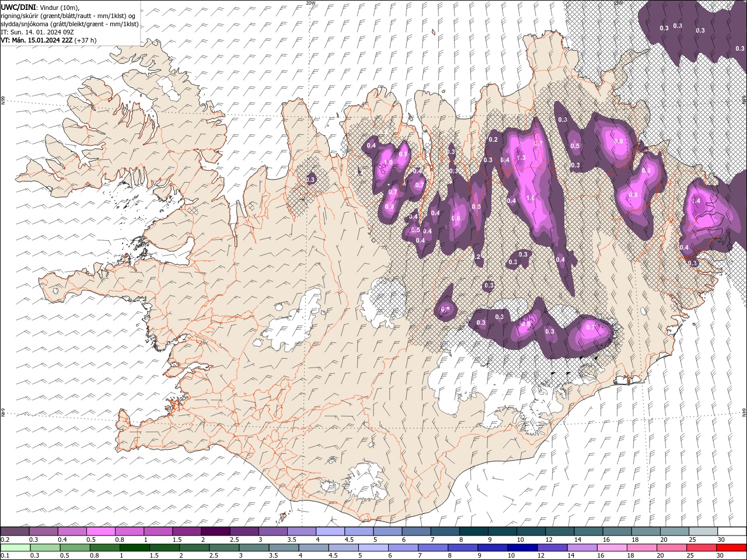Pick the upper legend swatch between 1.5 and 2

pos(187,531)
